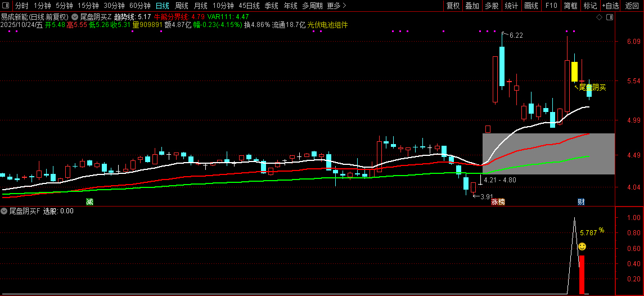Click the 标记 mark button
644x296 pixels.
590,6
